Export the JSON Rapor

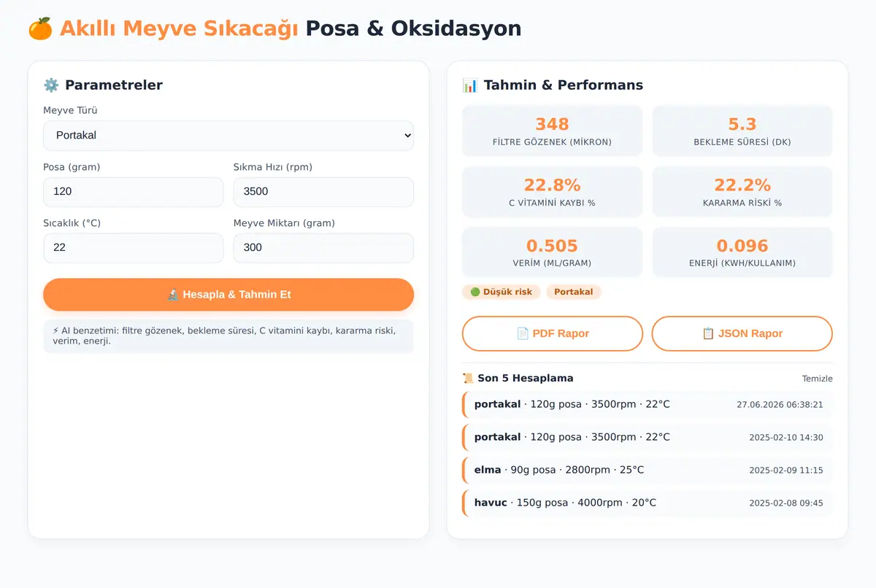point(742,334)
